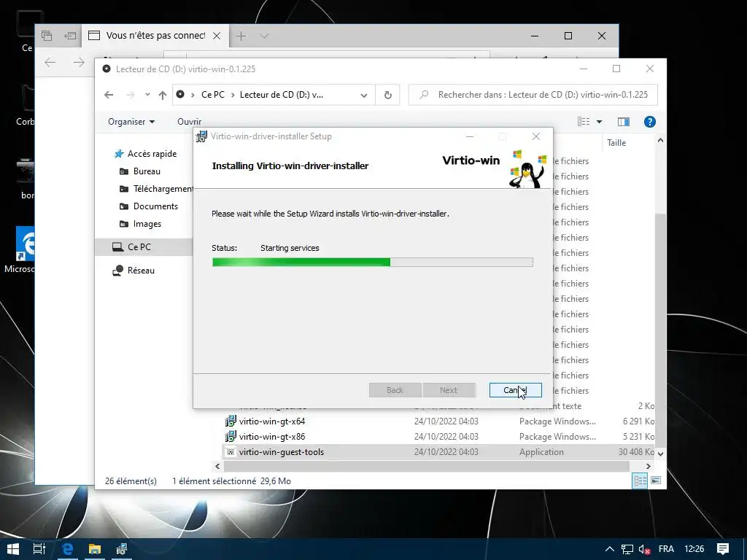The width and height of the screenshot is (747, 560).
Task: Switch to details view in status bar
Action: pos(640,481)
